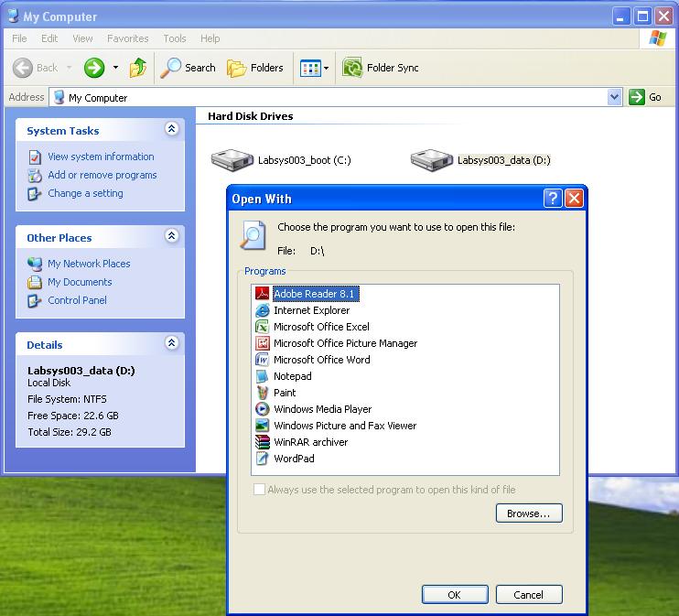Click the View system information icon
The width and height of the screenshot is (679, 616).
click(35, 157)
